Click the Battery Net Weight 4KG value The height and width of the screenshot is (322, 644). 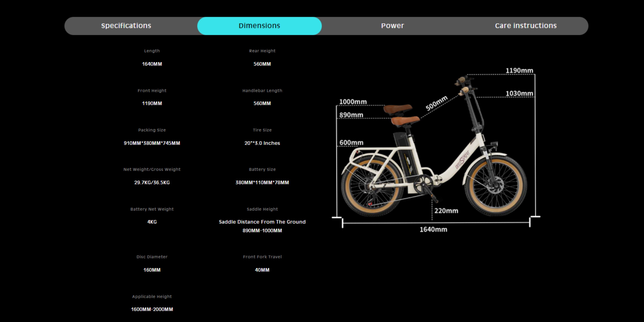[152, 222]
